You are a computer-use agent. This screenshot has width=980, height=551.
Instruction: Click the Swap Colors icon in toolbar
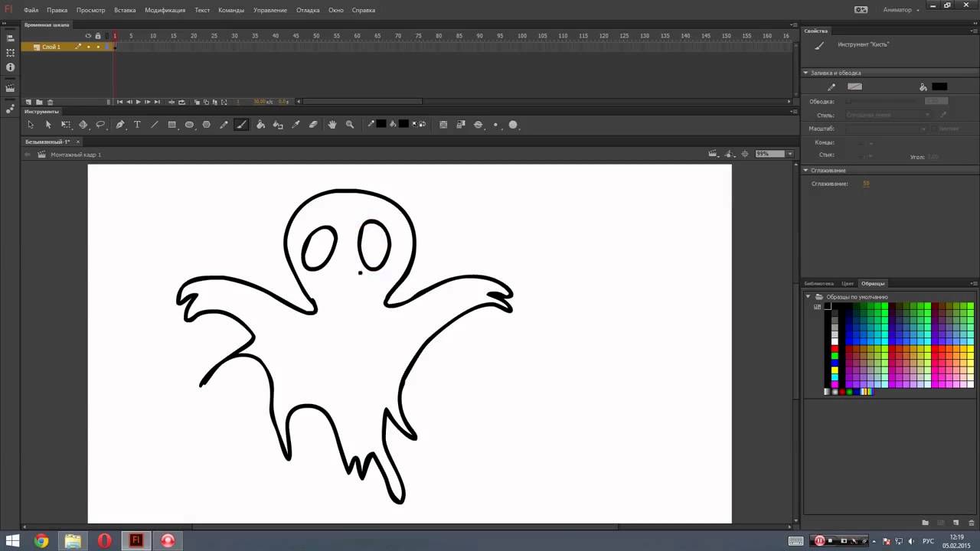point(423,124)
